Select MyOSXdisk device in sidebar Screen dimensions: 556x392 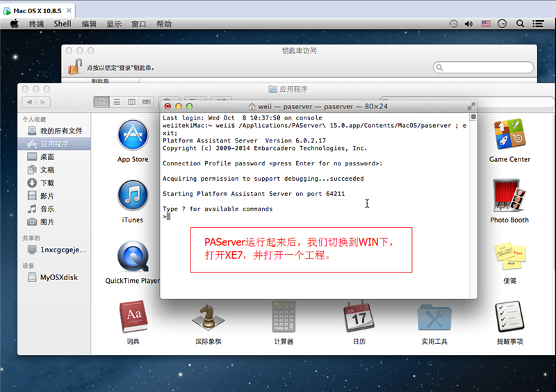(54, 277)
